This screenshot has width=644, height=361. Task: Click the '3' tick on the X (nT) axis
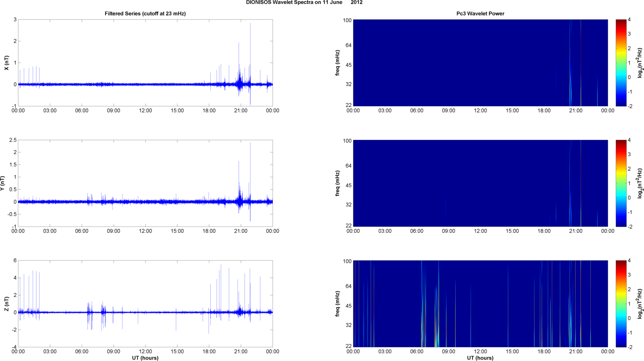click(x=15, y=20)
